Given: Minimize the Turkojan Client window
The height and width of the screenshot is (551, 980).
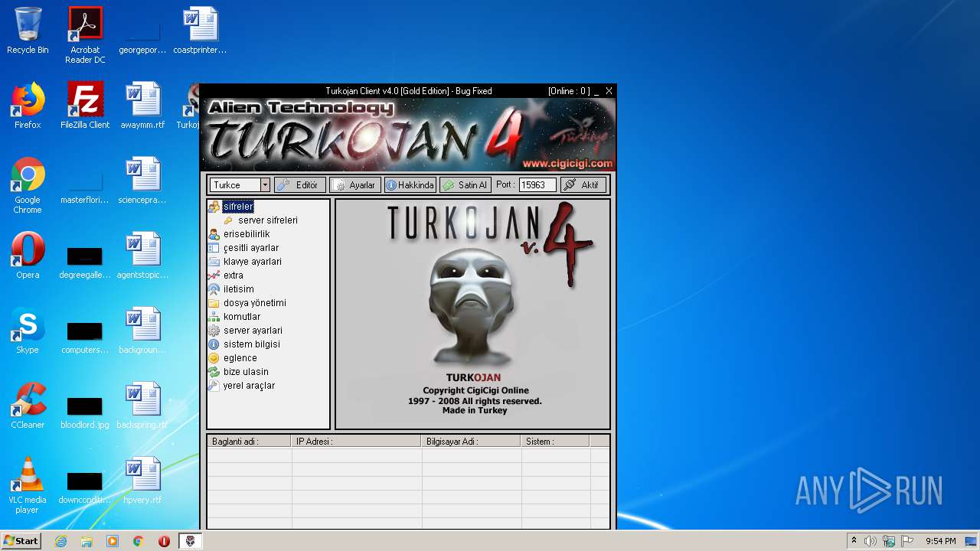Looking at the screenshot, I should [596, 91].
